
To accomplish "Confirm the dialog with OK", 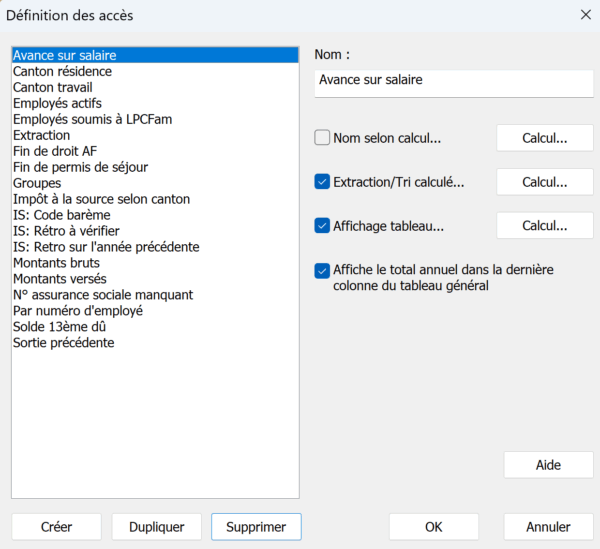I will 433,527.
